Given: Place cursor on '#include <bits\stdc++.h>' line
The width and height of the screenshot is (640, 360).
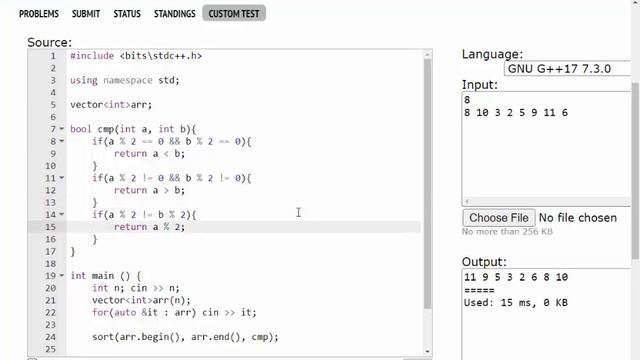Looking at the screenshot, I should click(x=136, y=56).
